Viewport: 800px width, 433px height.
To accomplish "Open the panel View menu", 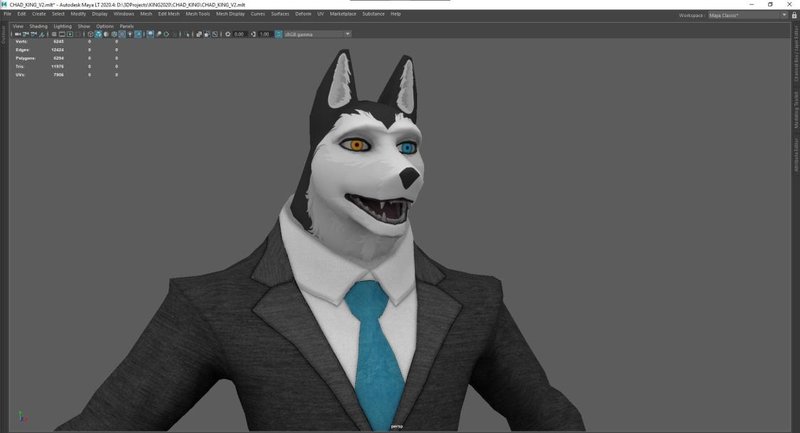I will click(x=18, y=26).
